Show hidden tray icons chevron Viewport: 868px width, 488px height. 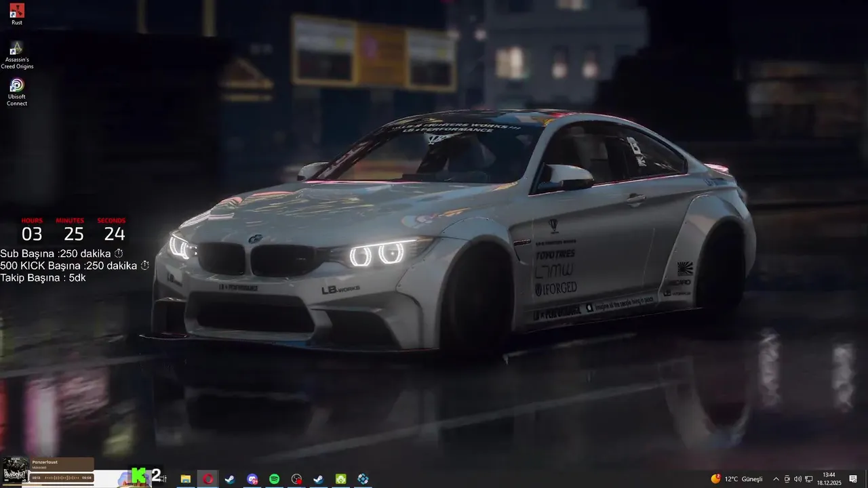[x=776, y=479]
